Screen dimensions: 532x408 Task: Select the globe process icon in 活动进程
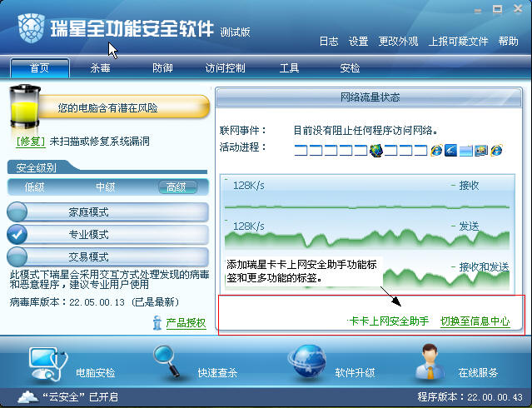[376, 150]
